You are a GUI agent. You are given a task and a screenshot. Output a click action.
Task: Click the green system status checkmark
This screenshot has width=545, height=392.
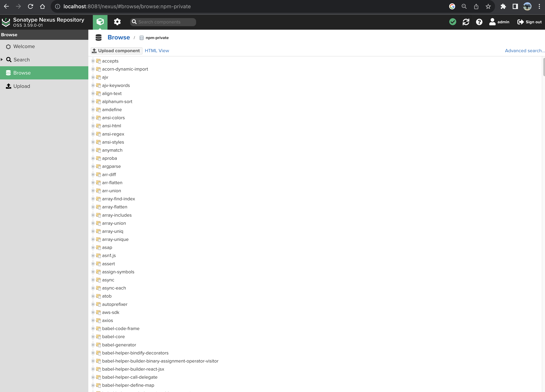453,22
